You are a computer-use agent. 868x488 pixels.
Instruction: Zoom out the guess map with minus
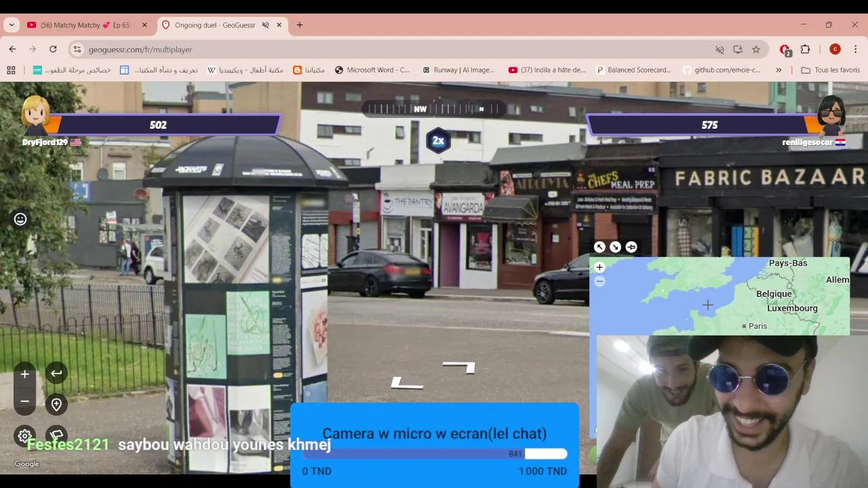[599, 281]
